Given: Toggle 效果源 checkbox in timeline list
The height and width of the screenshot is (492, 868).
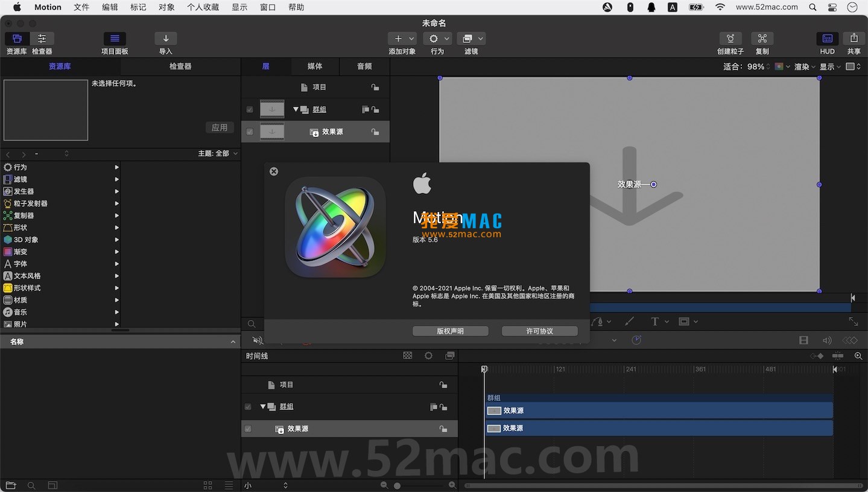Looking at the screenshot, I should (x=248, y=429).
